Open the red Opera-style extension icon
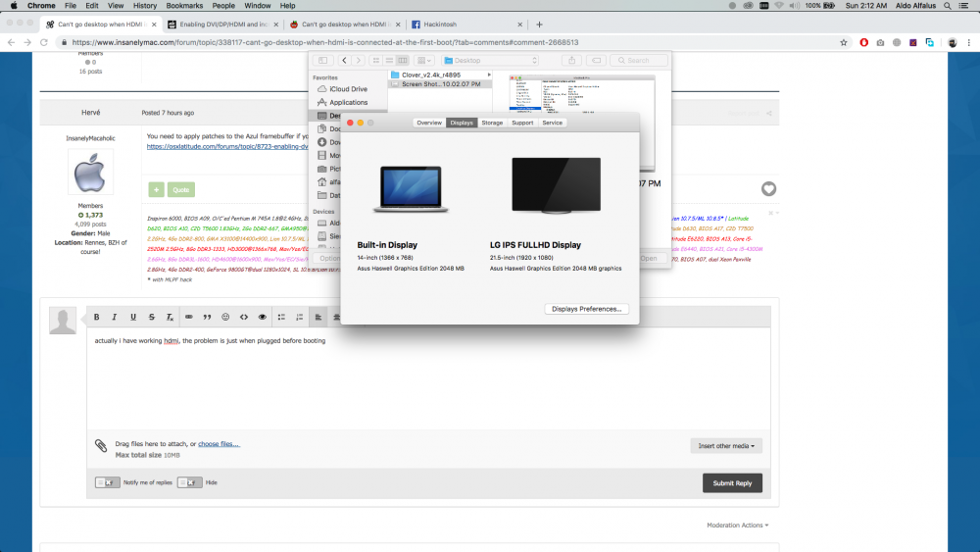The height and width of the screenshot is (552, 980). coord(863,42)
